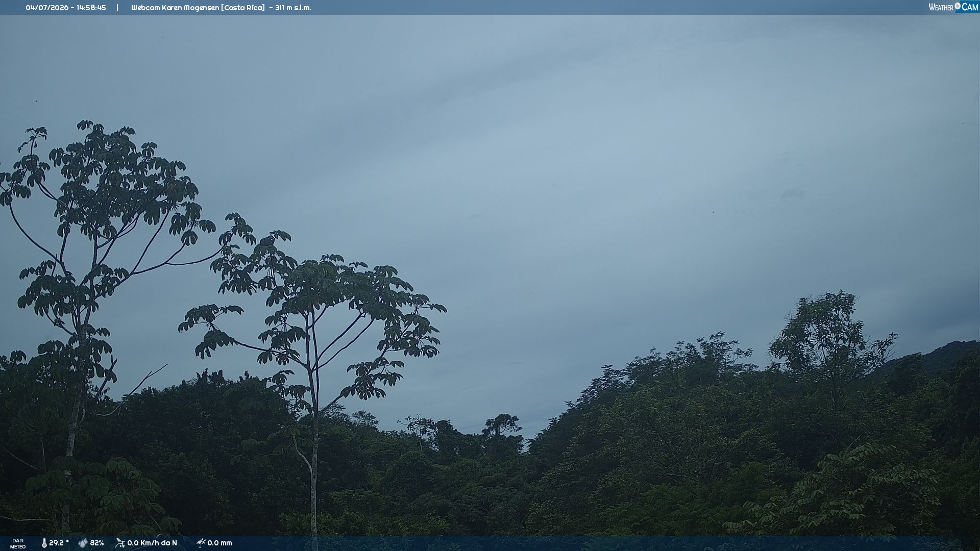Click the 82% humidity value
The height and width of the screenshot is (551, 980).
click(x=97, y=543)
